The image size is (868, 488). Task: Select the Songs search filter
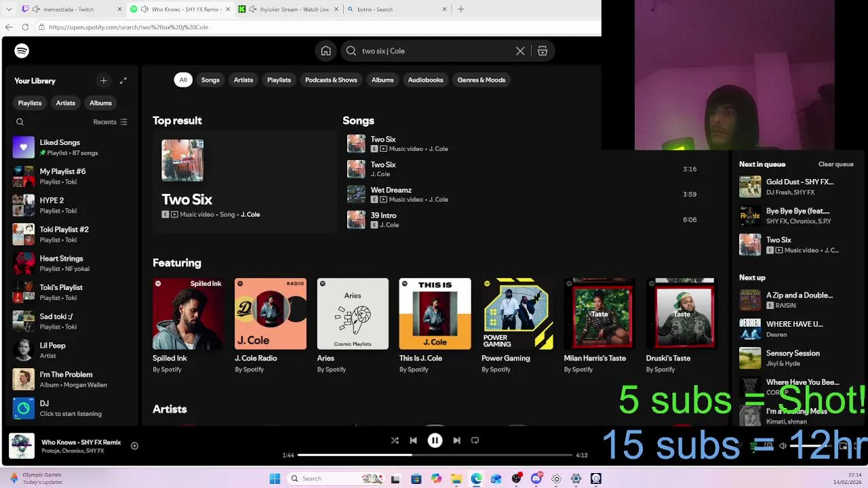pyautogui.click(x=210, y=80)
